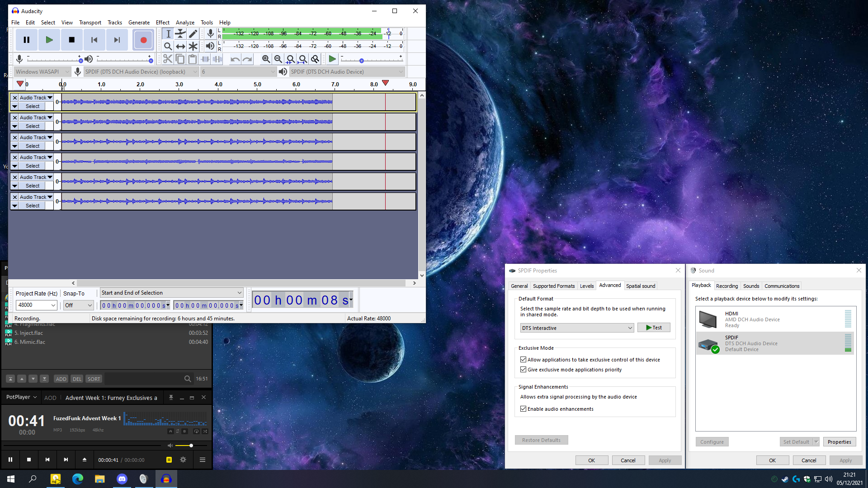Select the Envelope tool
The width and height of the screenshot is (868, 488).
(180, 33)
